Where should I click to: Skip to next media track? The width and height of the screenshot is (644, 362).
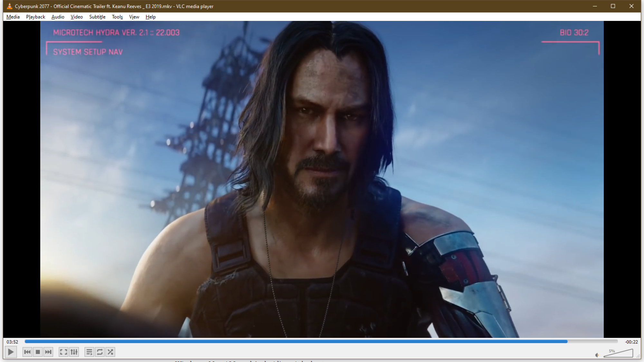click(x=48, y=352)
